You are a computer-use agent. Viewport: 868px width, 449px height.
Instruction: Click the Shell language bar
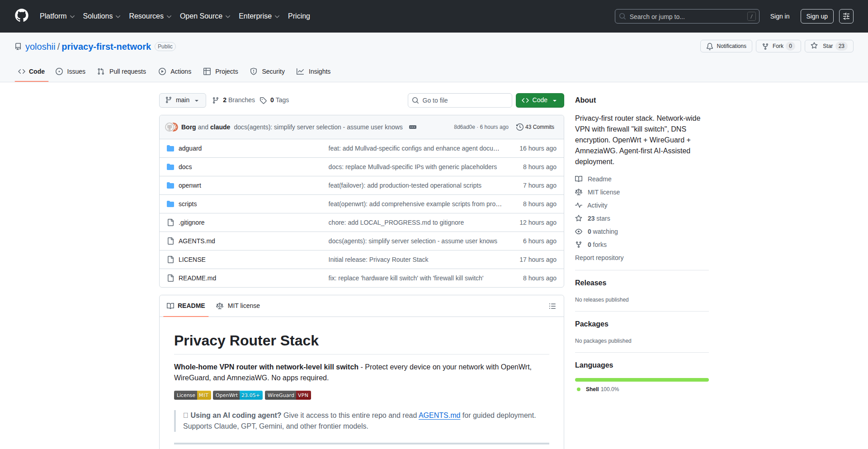642,380
